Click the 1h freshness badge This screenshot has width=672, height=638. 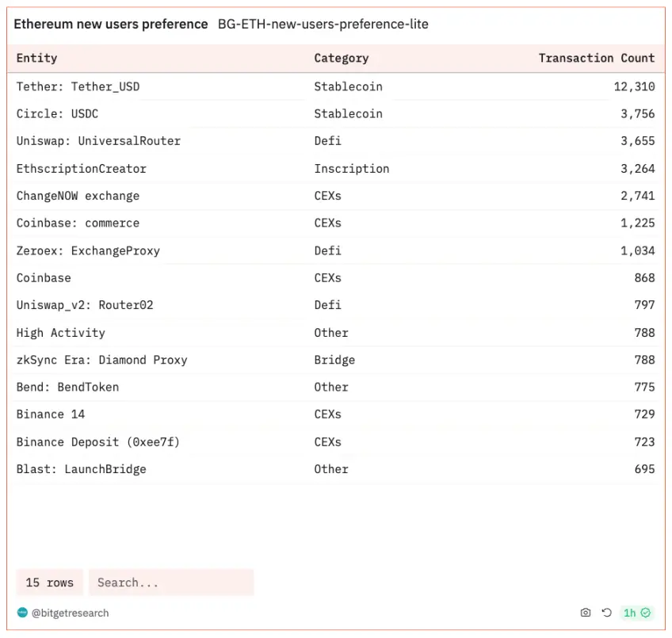point(630,613)
